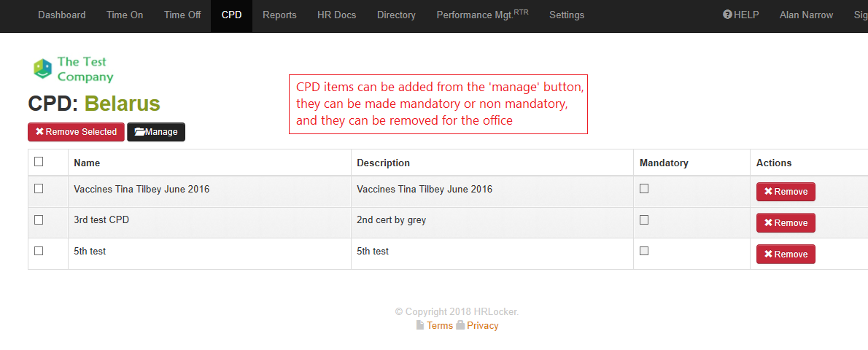Mark Vaccines Tina Tilbey as mandatory
The height and width of the screenshot is (350, 868).
(x=644, y=188)
